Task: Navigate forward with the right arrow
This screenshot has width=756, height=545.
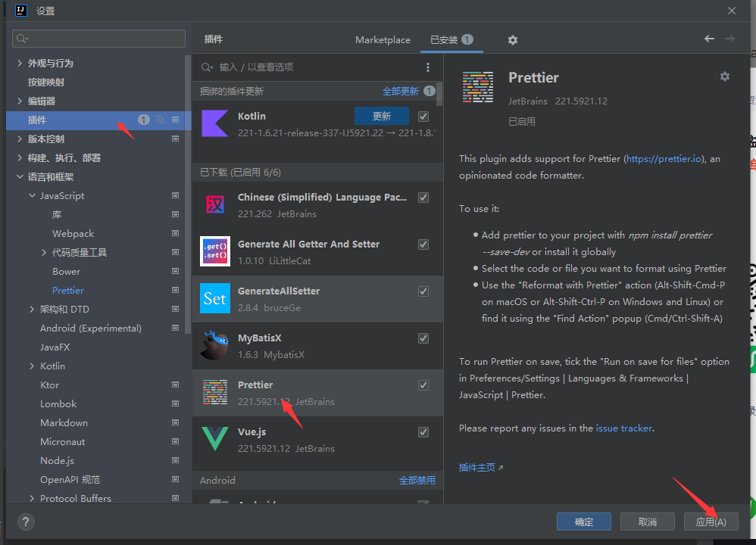Action: 730,39
